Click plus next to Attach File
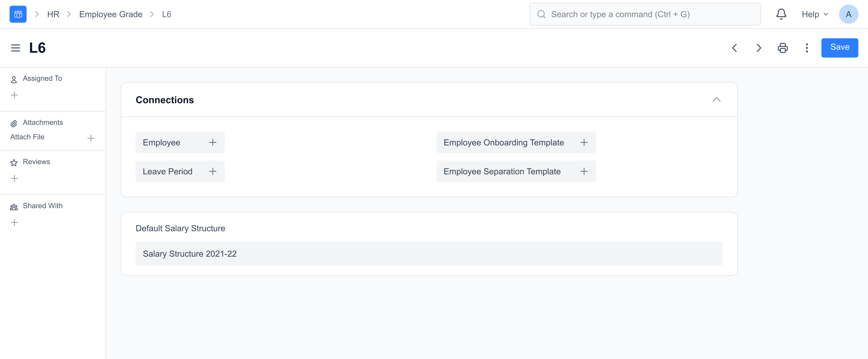Viewport: 868px width, 359px height. coord(91,138)
